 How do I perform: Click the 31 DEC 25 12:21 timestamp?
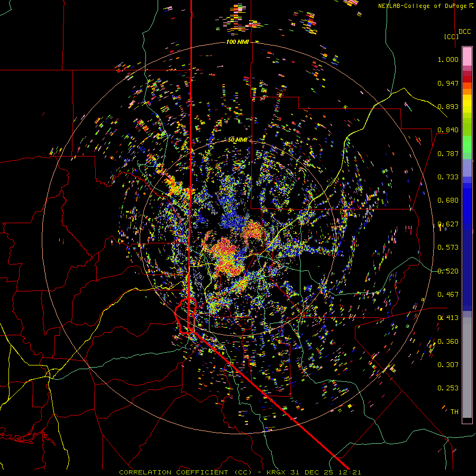pos(326,472)
